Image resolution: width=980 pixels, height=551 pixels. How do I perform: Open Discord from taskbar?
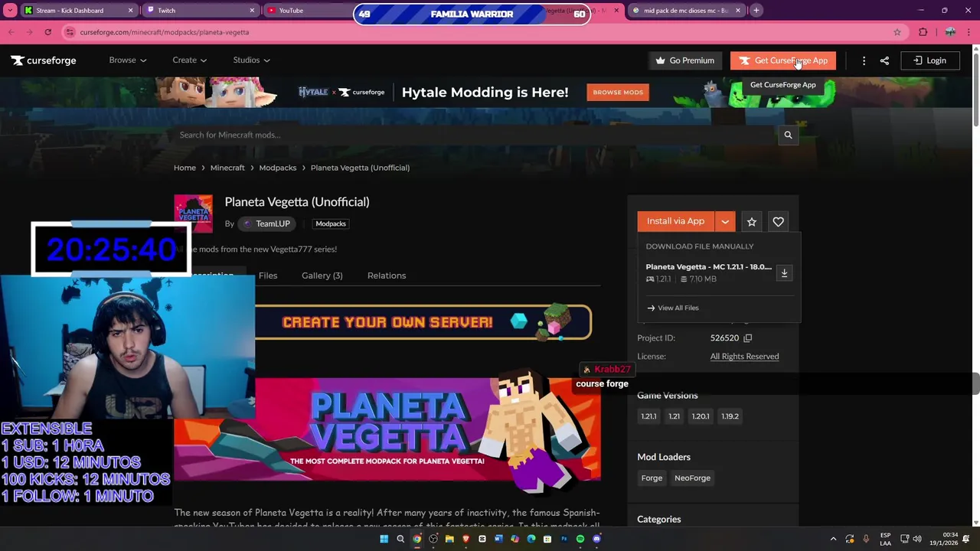(x=597, y=539)
